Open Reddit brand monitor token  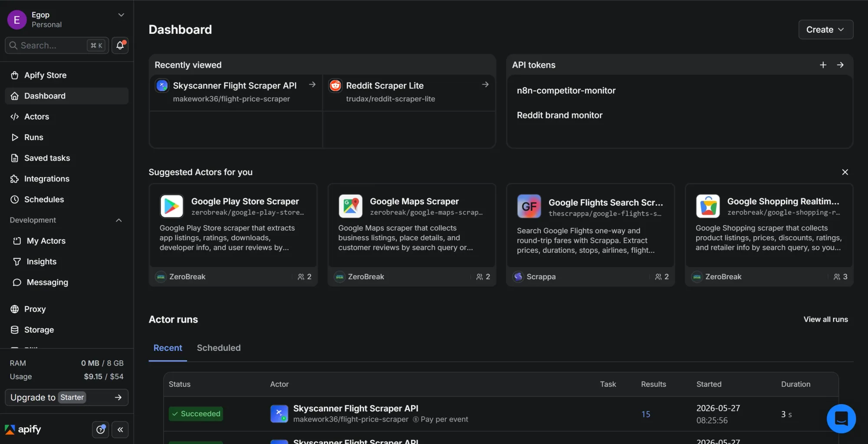point(559,115)
